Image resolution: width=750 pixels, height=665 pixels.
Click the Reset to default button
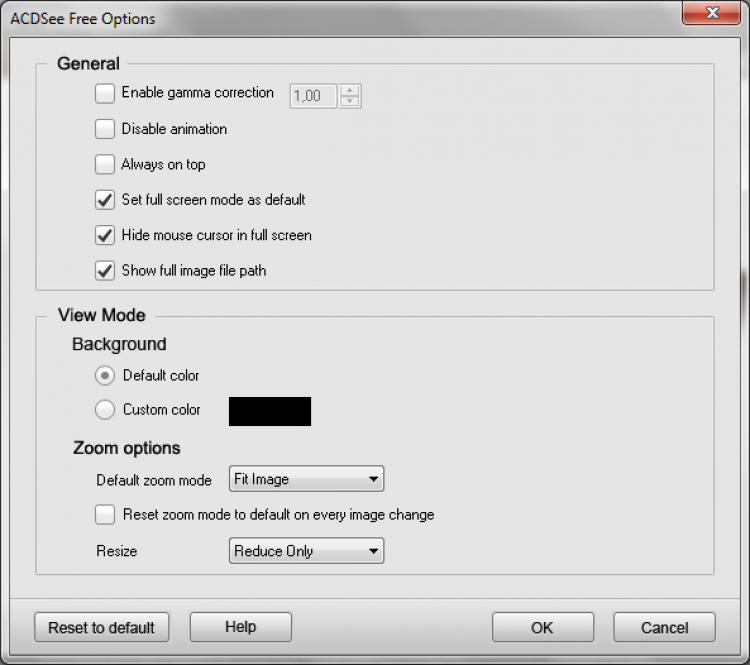pyautogui.click(x=101, y=627)
